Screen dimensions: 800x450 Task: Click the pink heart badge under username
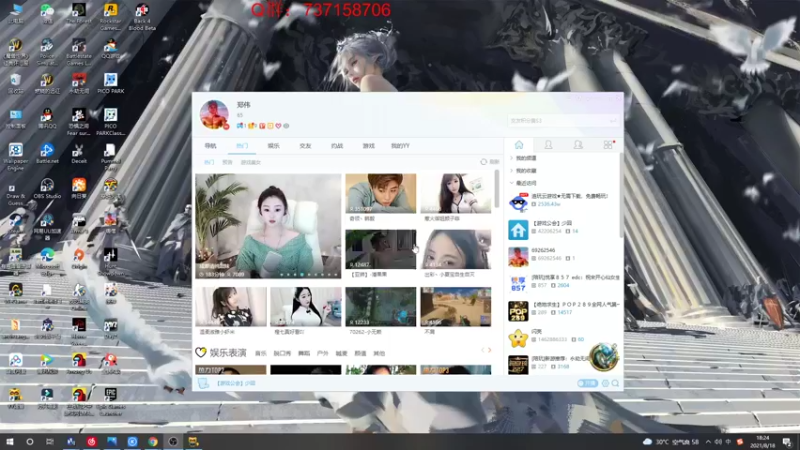coord(278,126)
